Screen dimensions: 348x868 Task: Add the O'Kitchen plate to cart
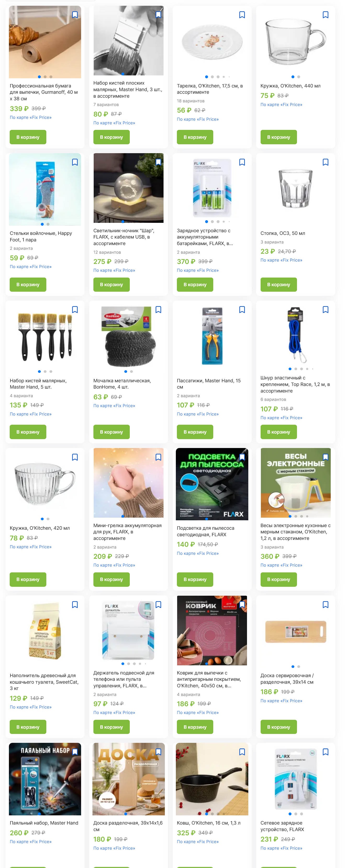pyautogui.click(x=195, y=137)
